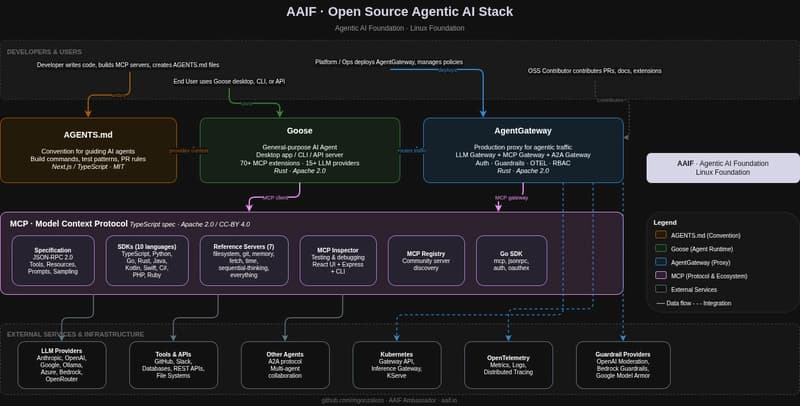Click "Next.js / TypeScript · MIT" text
The height and width of the screenshot is (406, 800).
pos(88,166)
